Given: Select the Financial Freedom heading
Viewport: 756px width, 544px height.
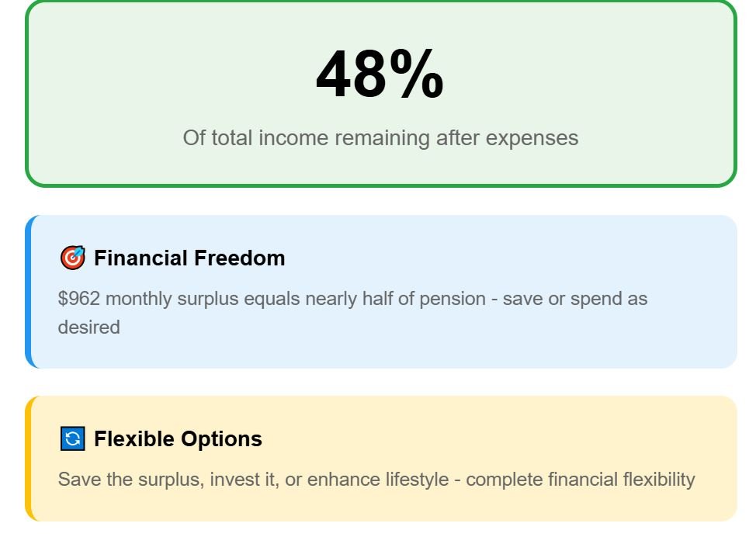Looking at the screenshot, I should click(189, 258).
